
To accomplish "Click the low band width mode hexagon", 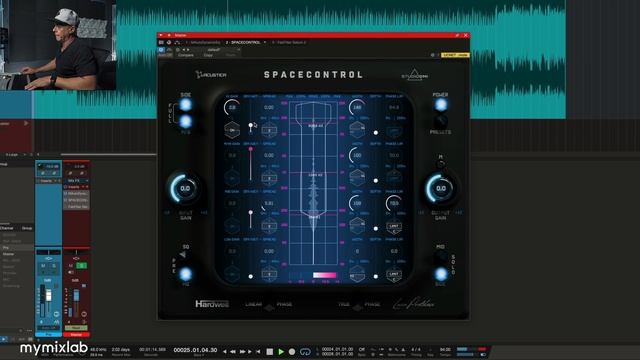I will click(357, 273).
